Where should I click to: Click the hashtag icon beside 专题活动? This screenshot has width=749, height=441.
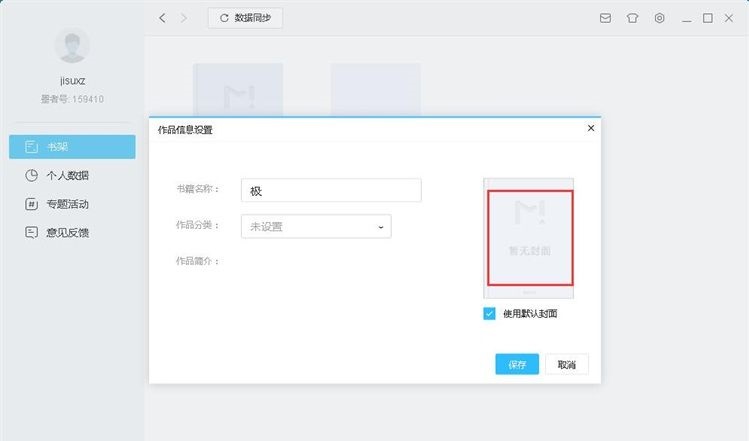point(32,204)
